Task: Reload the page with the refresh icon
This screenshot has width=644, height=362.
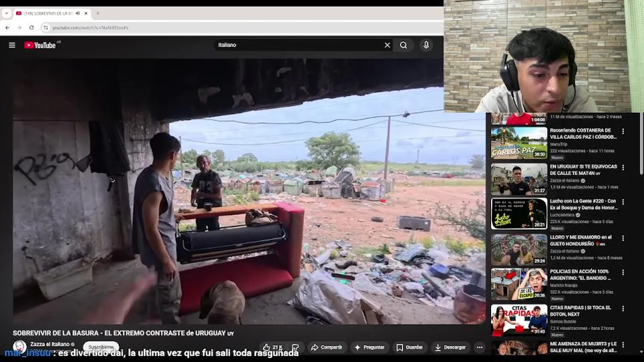Action: tap(31, 28)
